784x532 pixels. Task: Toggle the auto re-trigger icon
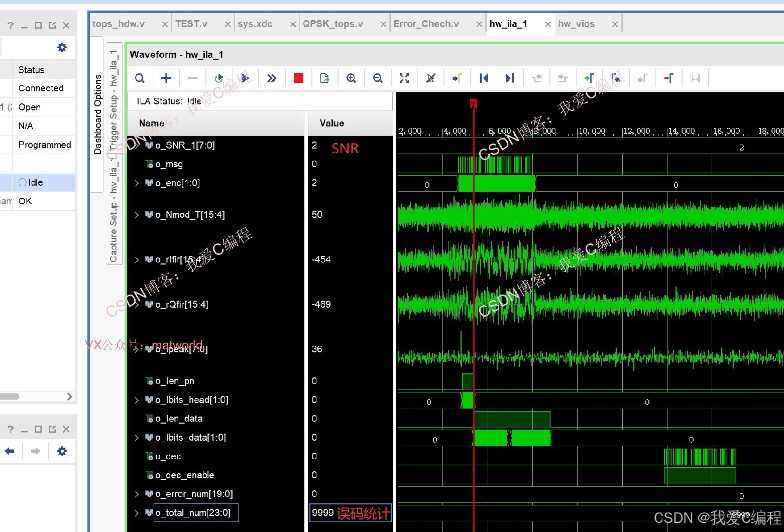218,78
